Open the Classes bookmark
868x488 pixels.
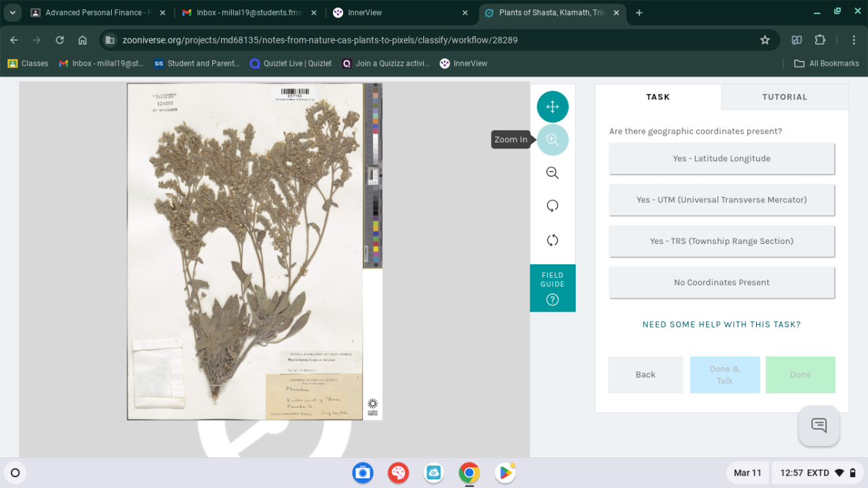pos(28,63)
